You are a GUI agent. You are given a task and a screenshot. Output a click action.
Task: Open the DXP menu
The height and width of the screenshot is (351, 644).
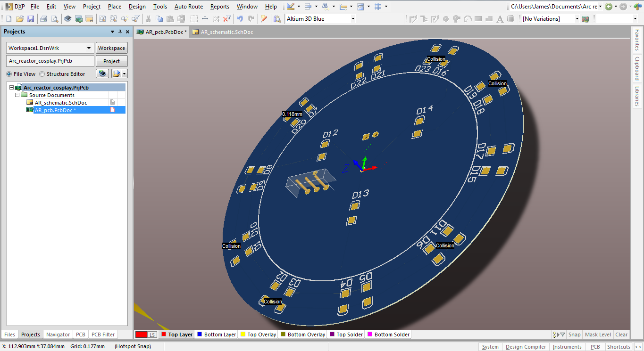click(15, 7)
